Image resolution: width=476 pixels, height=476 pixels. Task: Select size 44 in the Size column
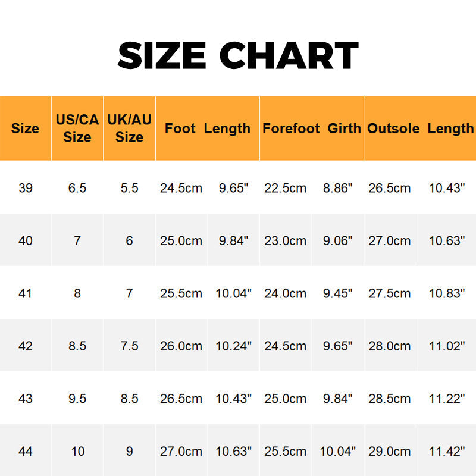click(26, 451)
